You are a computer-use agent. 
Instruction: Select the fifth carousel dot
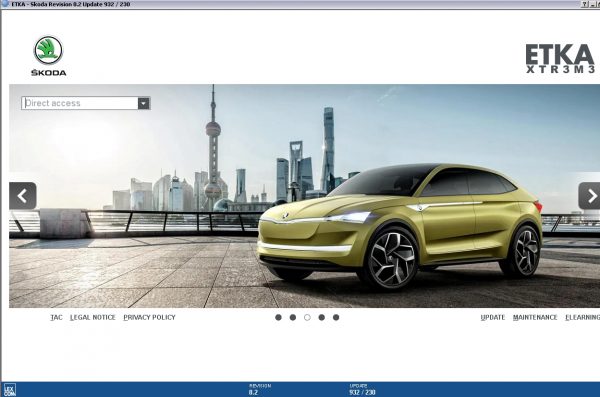[x=336, y=317]
